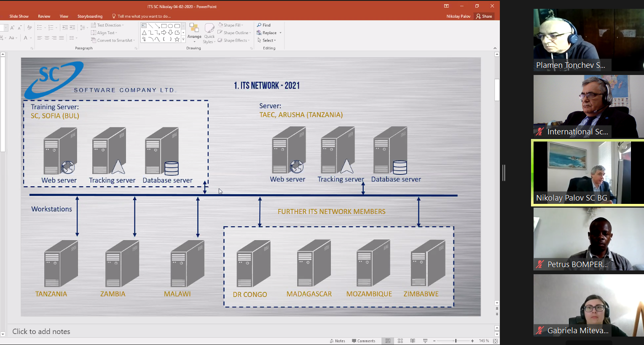
Task: Adjust the zoom slider handle
Action: [x=456, y=341]
